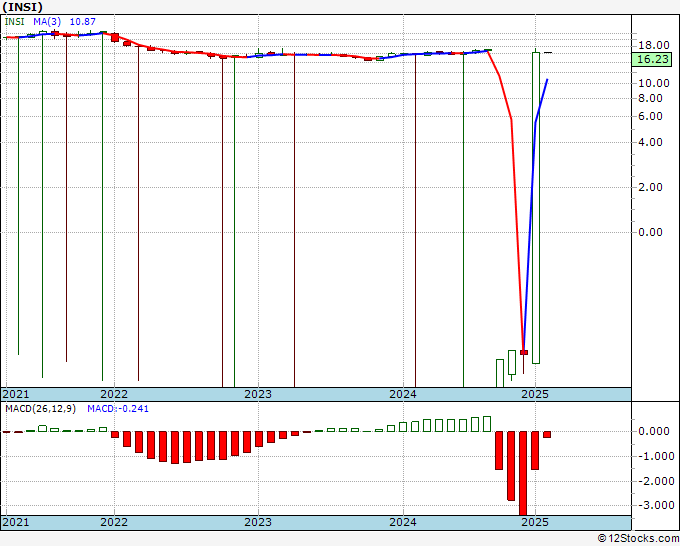Click the INSI legend label
The image size is (680, 546).
[x=14, y=22]
